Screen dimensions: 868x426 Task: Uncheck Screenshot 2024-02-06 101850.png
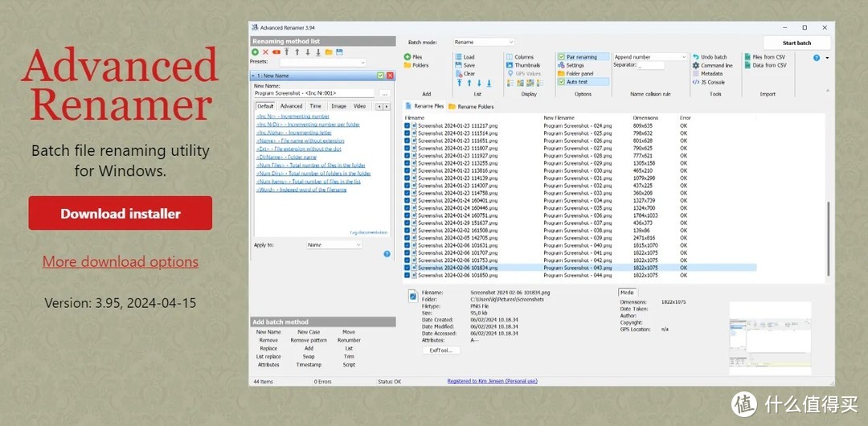click(x=407, y=275)
